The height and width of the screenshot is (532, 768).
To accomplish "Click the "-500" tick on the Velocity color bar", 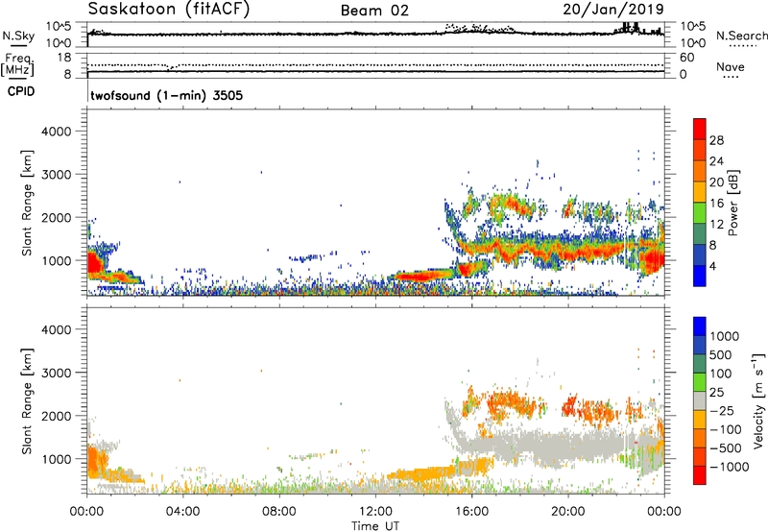I will pos(726,447).
